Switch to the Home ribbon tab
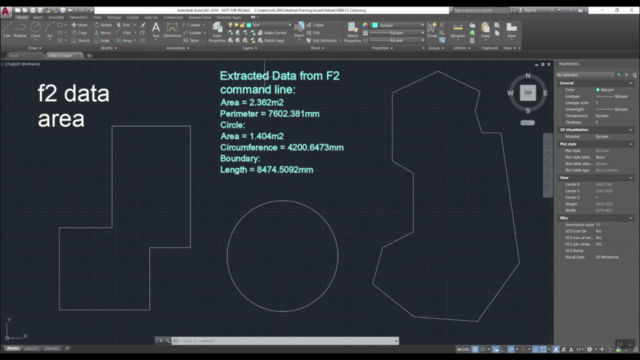640x360 pixels. [x=22, y=18]
